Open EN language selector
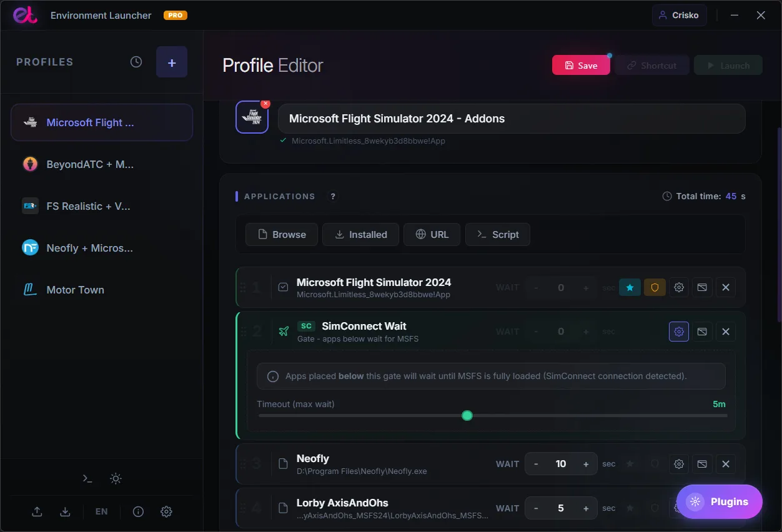 101,511
